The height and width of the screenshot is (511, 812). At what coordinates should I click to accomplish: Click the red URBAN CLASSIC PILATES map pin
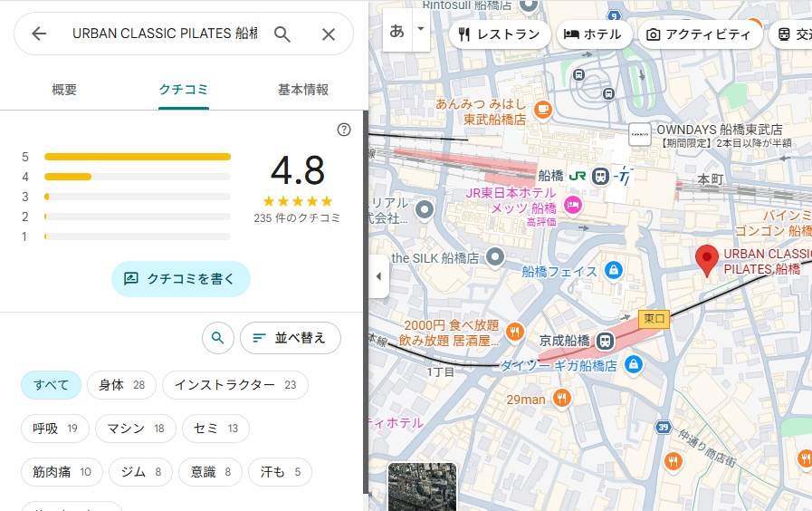click(707, 260)
